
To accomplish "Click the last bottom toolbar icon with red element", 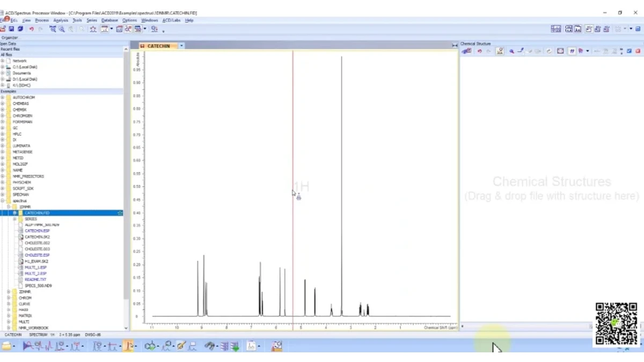I will click(276, 346).
